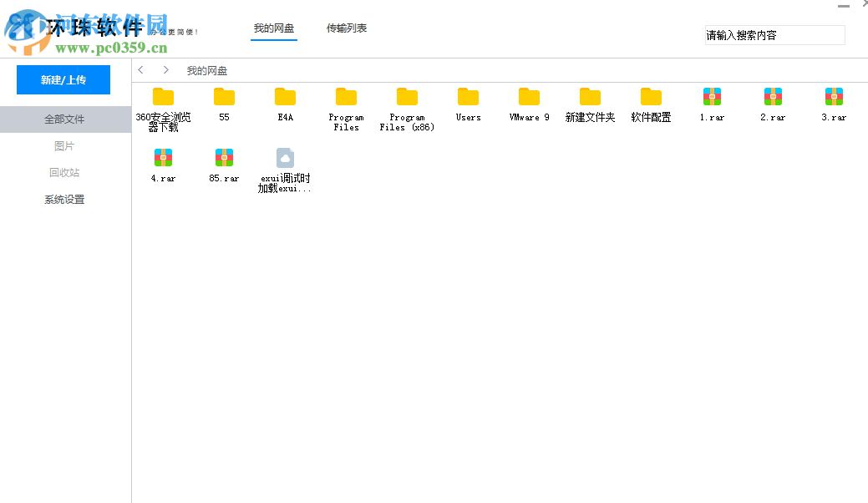Click the search input field
The width and height of the screenshot is (868, 503).
[x=773, y=35]
